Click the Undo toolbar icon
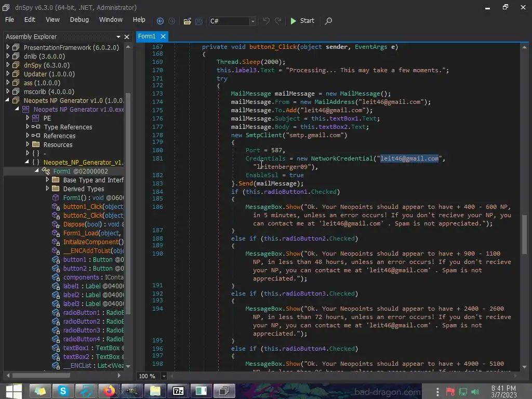Screen dimensions: 532x399 267,21
